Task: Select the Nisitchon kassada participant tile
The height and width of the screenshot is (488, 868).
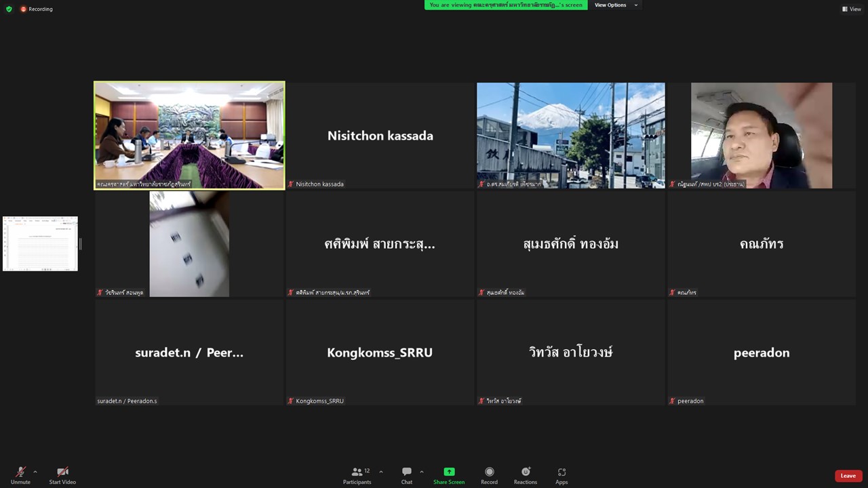Action: (380, 136)
